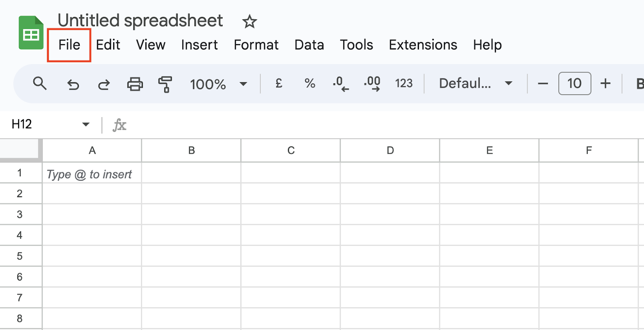Click the print icon
644x330 pixels.
135,84
